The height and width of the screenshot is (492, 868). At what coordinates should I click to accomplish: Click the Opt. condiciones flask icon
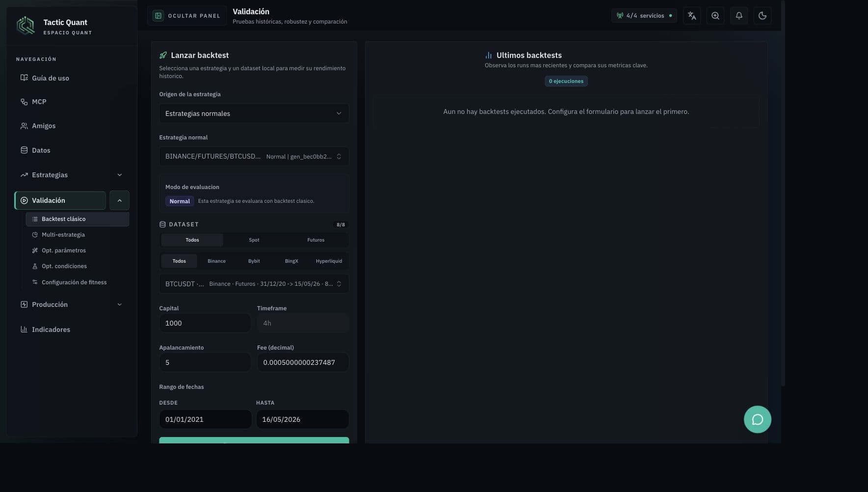click(35, 266)
